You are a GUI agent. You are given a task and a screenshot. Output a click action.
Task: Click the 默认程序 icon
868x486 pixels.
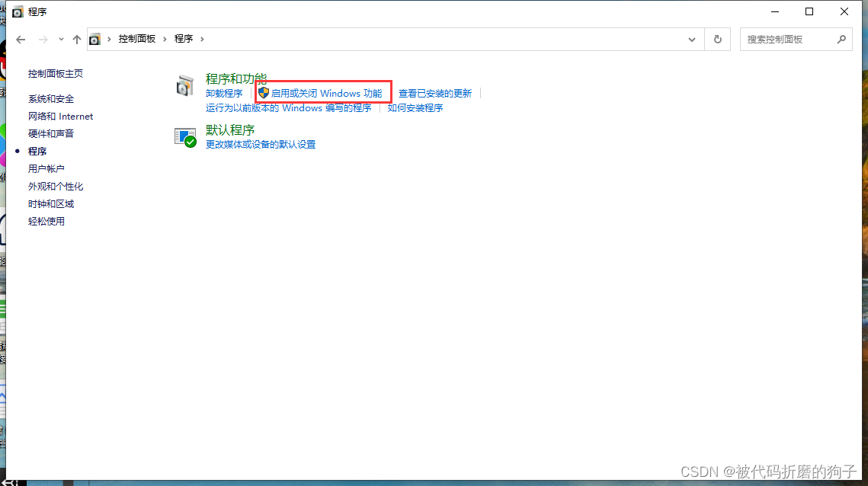[185, 137]
